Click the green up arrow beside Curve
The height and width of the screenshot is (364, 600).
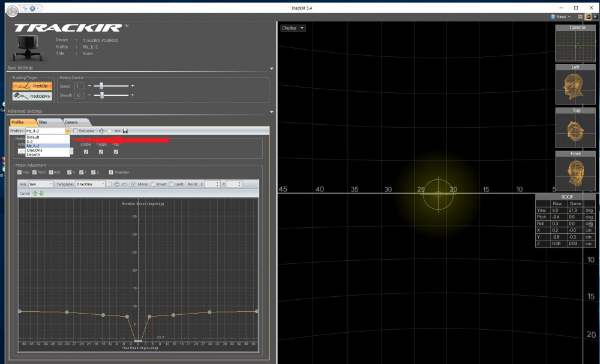[x=35, y=193]
